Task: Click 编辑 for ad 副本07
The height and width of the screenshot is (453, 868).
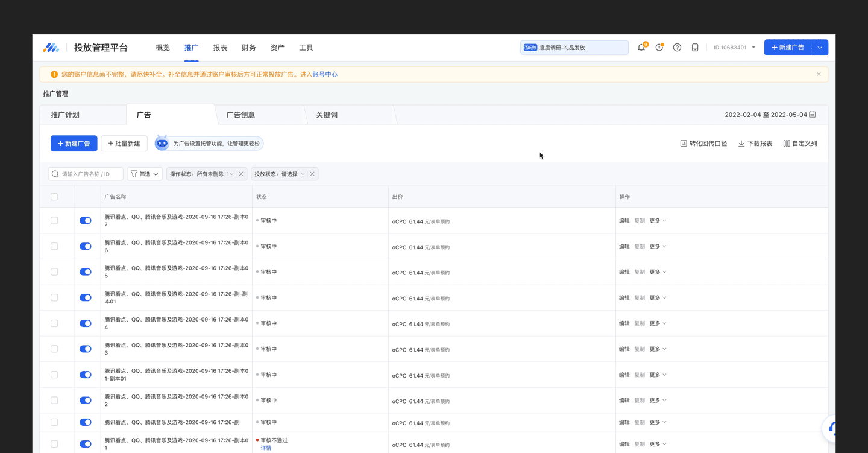Action: point(624,221)
